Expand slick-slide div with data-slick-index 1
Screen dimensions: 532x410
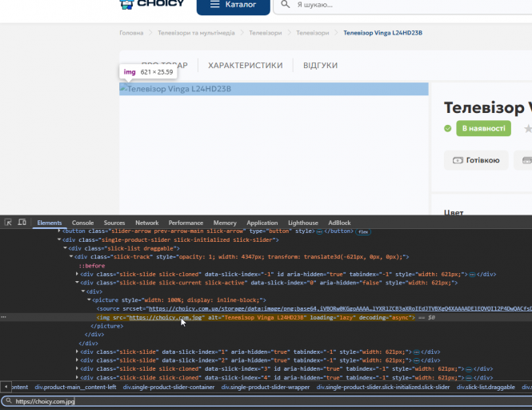77,352
